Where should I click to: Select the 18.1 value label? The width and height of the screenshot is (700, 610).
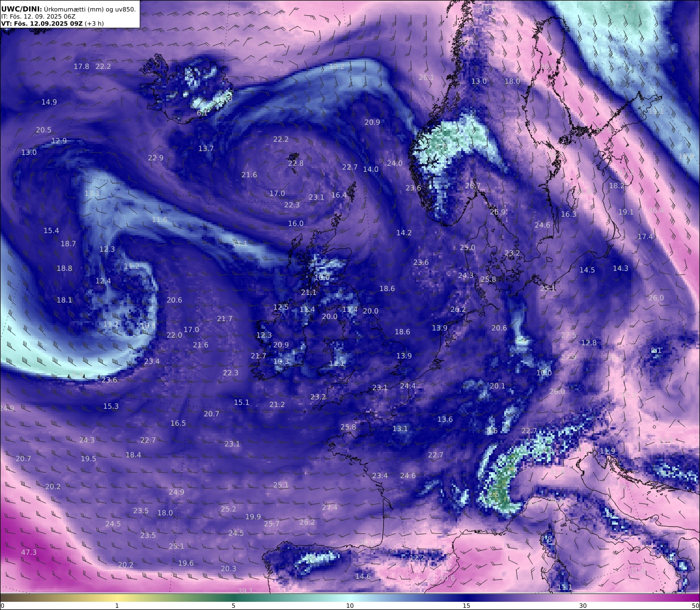coord(65,300)
